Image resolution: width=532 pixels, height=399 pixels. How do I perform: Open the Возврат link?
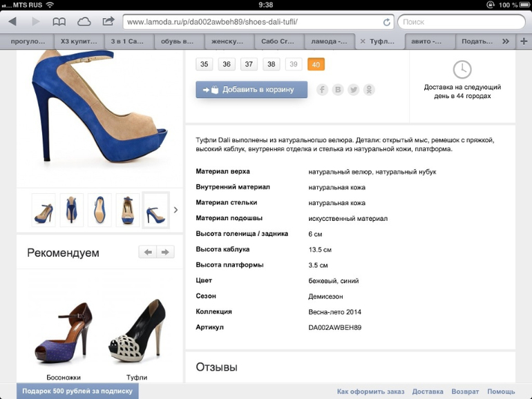pyautogui.click(x=465, y=391)
